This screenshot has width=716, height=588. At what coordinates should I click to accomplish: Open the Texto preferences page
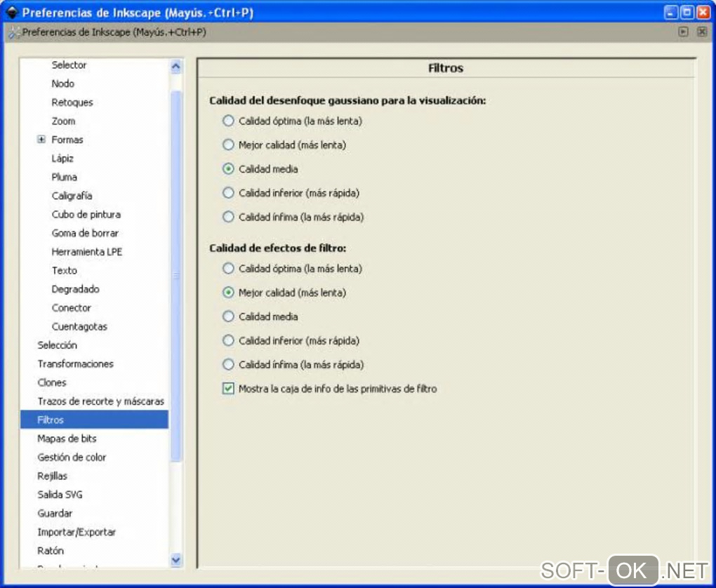64,271
